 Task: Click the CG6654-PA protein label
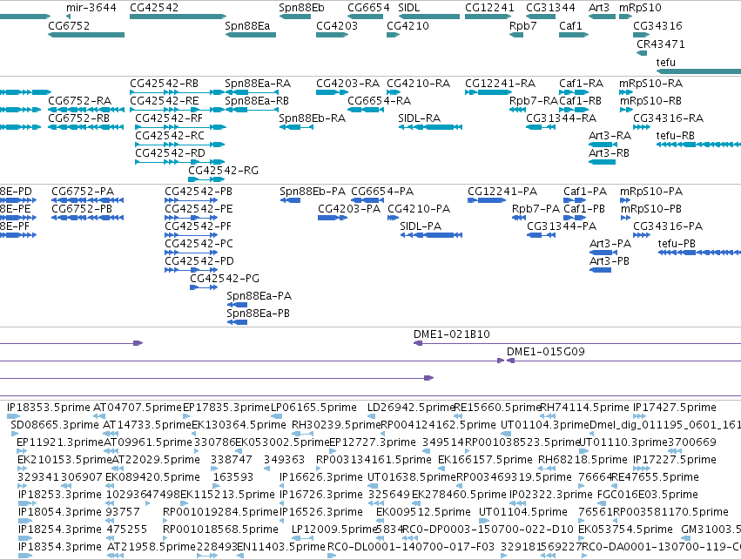pyautogui.click(x=382, y=192)
